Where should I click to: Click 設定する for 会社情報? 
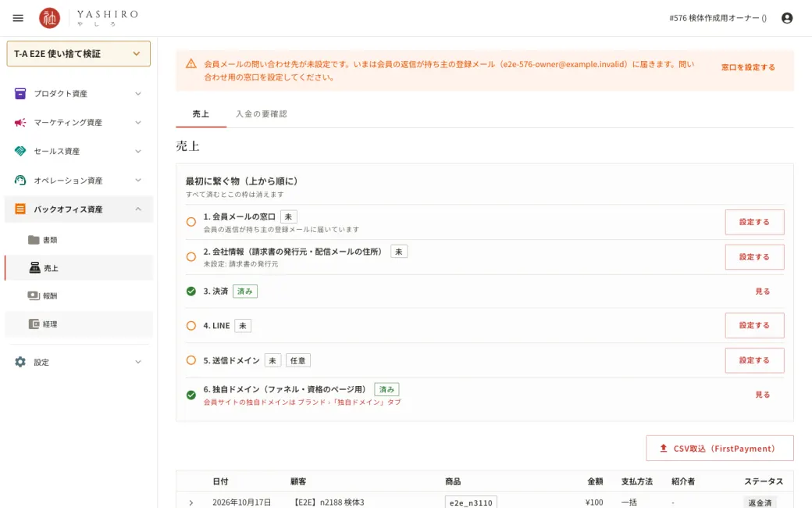tap(754, 256)
